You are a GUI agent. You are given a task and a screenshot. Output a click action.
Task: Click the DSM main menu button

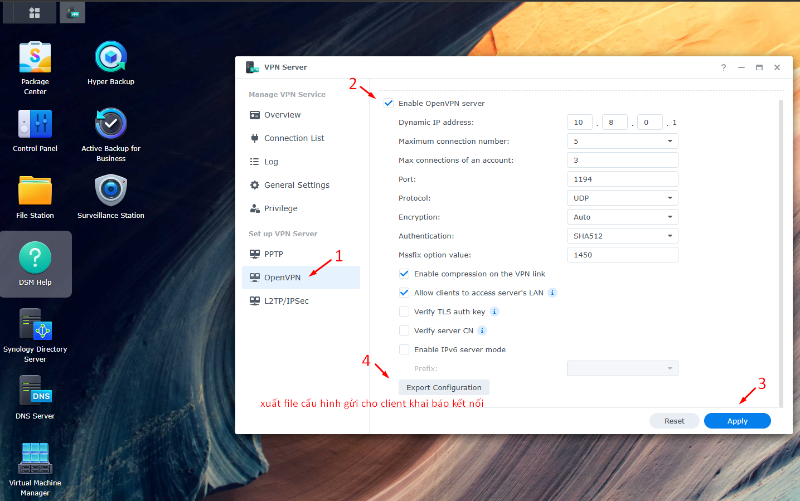(x=35, y=13)
